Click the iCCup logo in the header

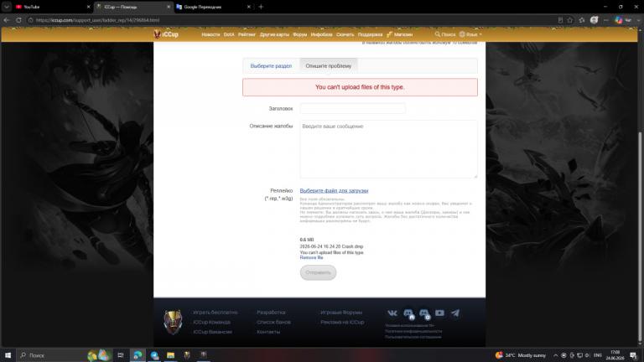tap(166, 34)
